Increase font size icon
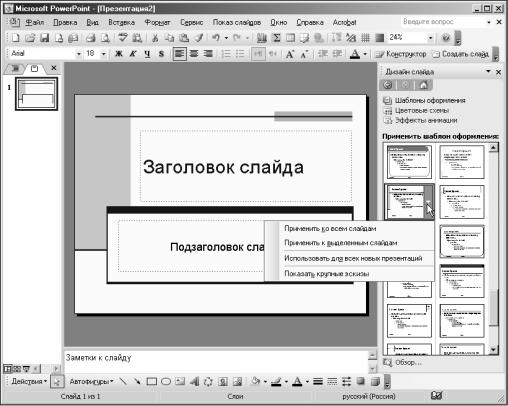508x406 pixels. [290, 54]
